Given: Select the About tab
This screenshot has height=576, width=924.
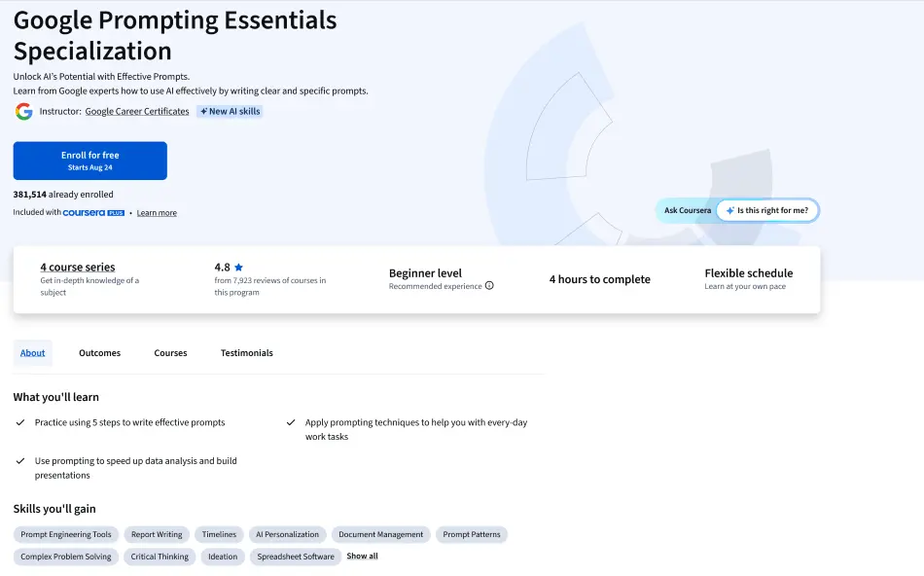Looking at the screenshot, I should pyautogui.click(x=32, y=353).
